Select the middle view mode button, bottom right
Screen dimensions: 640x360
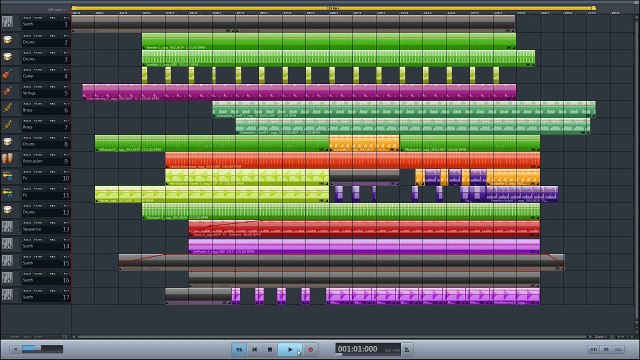point(606,349)
